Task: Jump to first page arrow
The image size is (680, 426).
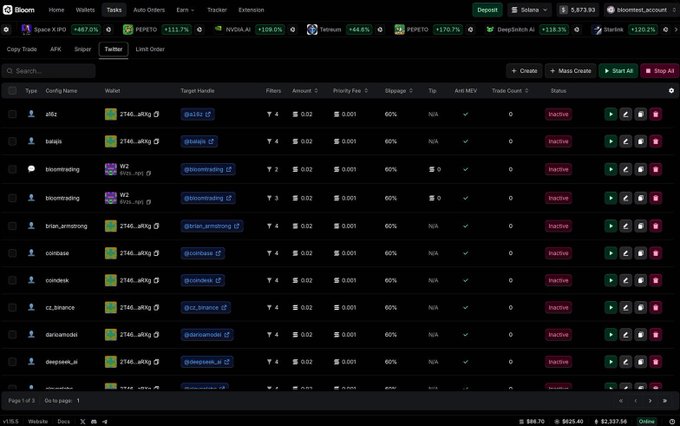Action: 621,401
